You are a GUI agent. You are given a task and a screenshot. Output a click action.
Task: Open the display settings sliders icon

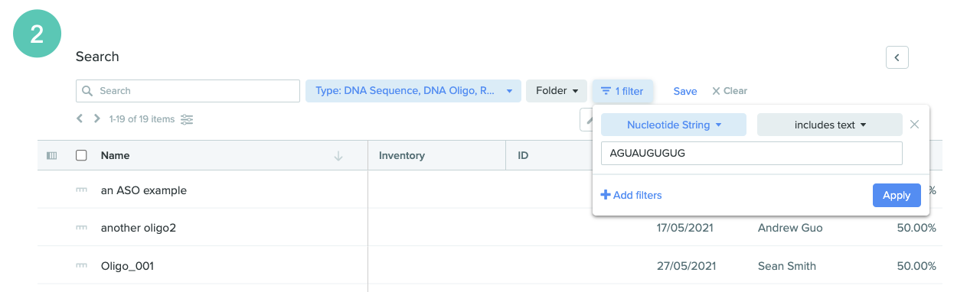187,119
